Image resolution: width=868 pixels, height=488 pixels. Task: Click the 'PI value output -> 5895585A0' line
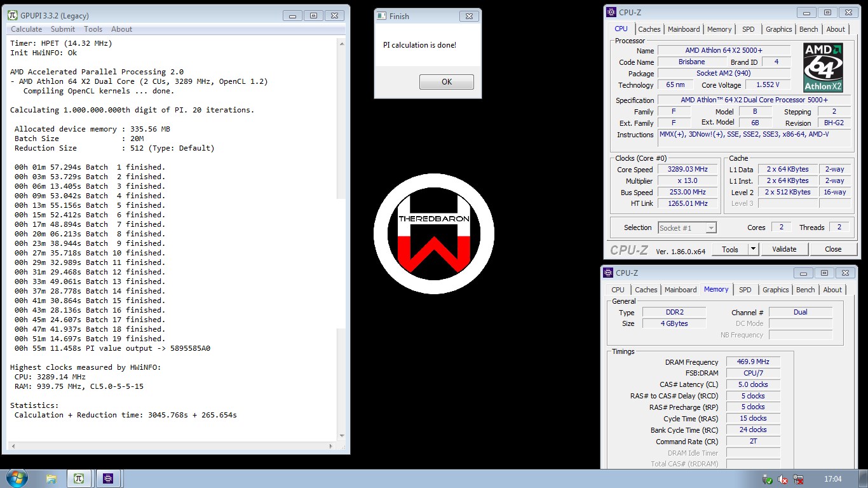point(112,348)
